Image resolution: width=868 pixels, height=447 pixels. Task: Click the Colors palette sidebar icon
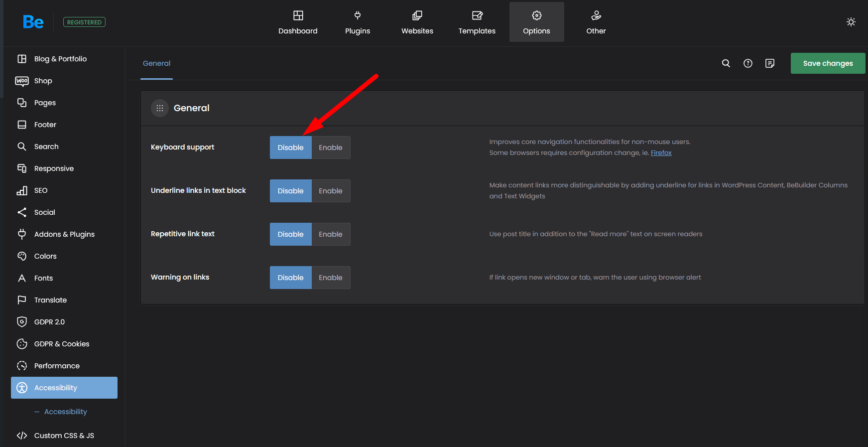[22, 256]
